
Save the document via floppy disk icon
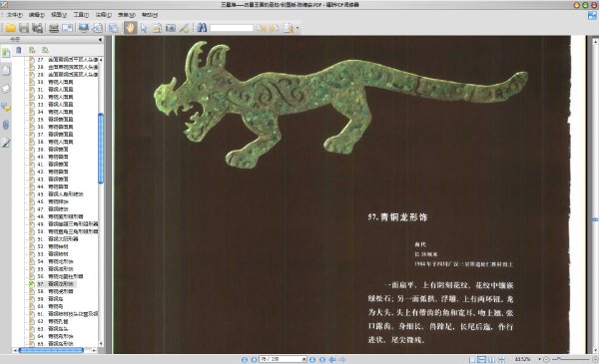tap(24, 28)
